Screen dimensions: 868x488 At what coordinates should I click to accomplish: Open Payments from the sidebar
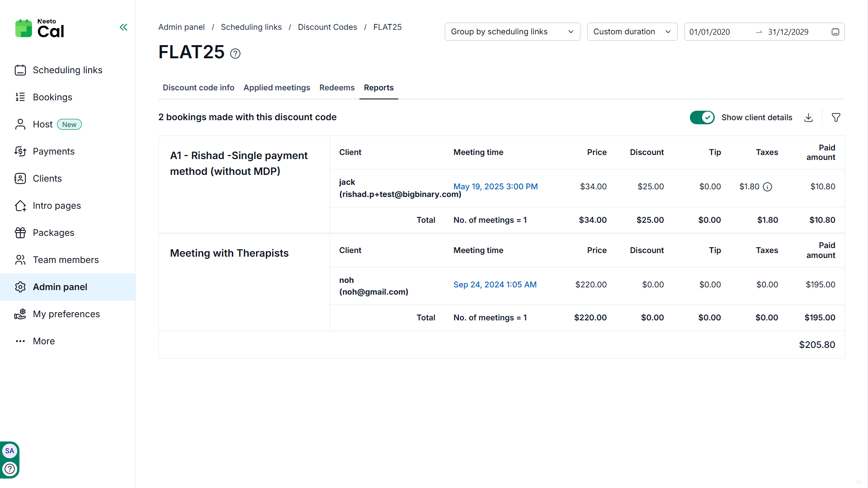tap(53, 151)
